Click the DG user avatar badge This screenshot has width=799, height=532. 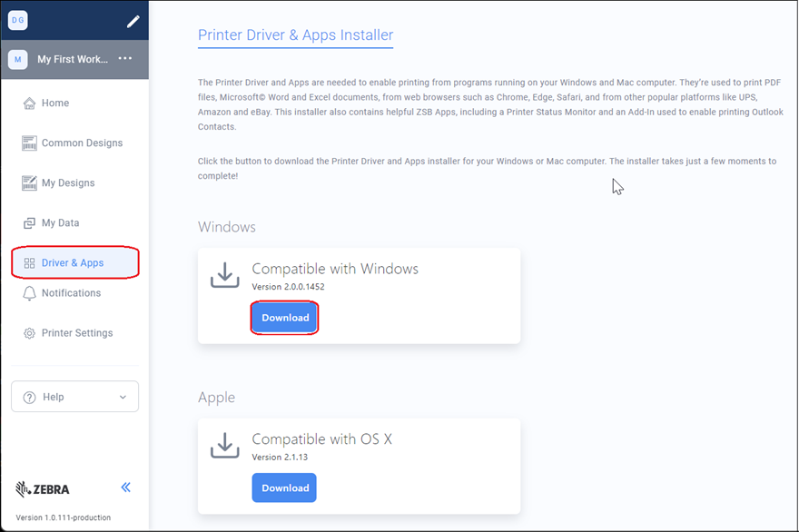[x=18, y=20]
